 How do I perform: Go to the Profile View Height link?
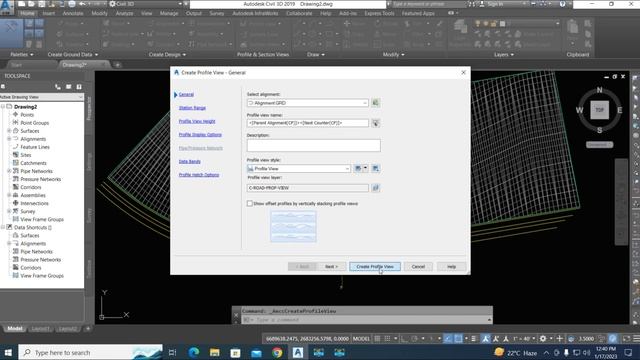click(x=197, y=121)
